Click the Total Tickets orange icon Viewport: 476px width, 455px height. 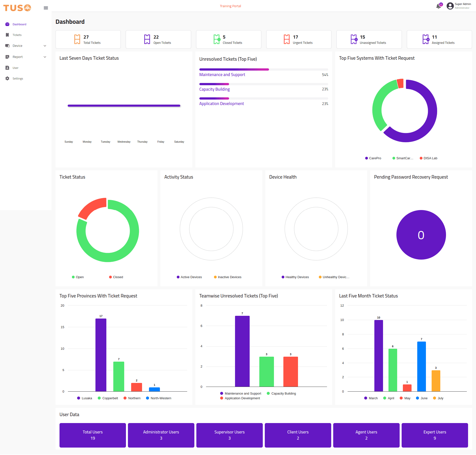(x=77, y=39)
